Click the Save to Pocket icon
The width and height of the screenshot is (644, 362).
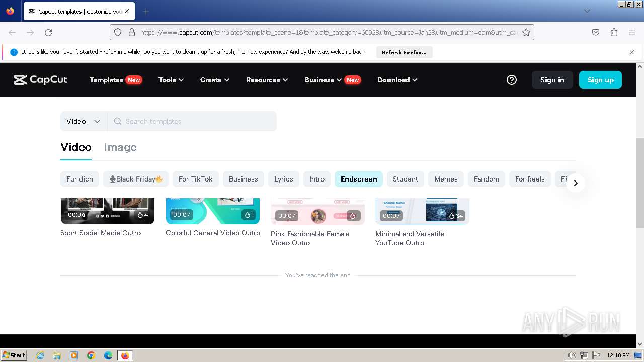coord(596,32)
